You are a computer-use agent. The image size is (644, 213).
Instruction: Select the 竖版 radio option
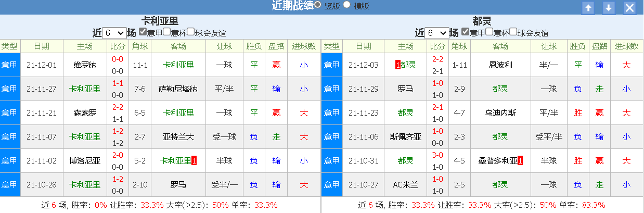pyautogui.click(x=317, y=5)
